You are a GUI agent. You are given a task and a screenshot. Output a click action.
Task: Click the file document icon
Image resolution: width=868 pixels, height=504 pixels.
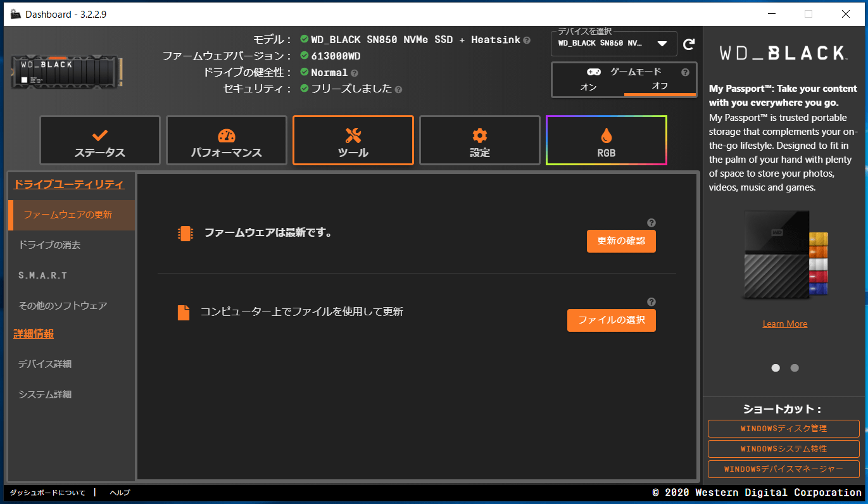point(184,312)
